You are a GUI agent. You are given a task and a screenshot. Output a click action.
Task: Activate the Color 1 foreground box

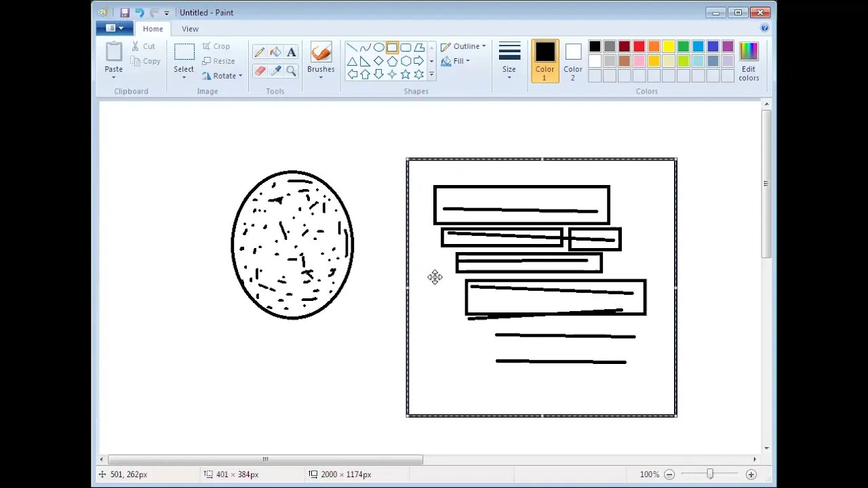[x=545, y=61]
